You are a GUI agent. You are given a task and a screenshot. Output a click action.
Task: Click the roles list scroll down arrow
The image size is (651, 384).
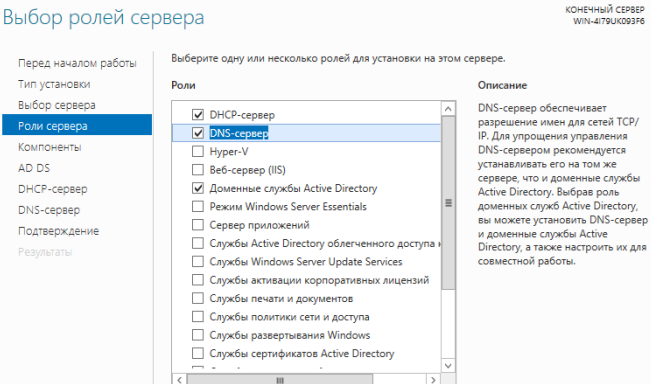[x=448, y=365]
